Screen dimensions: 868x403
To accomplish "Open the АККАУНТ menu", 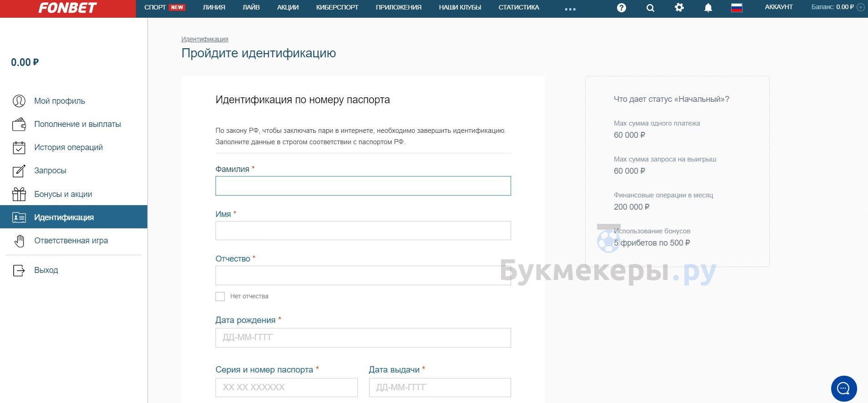I will pos(778,7).
